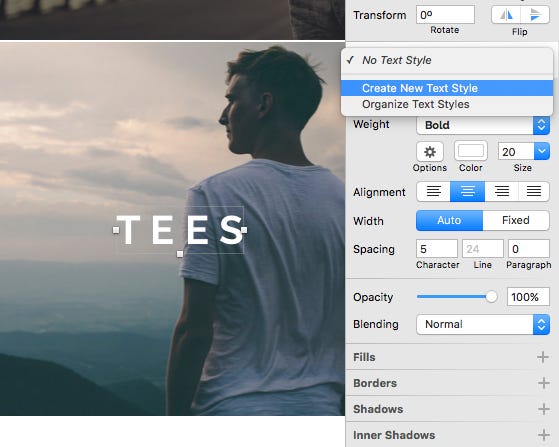Select the TEES text layer on canvas
559x447 pixels.
pyautogui.click(x=180, y=230)
